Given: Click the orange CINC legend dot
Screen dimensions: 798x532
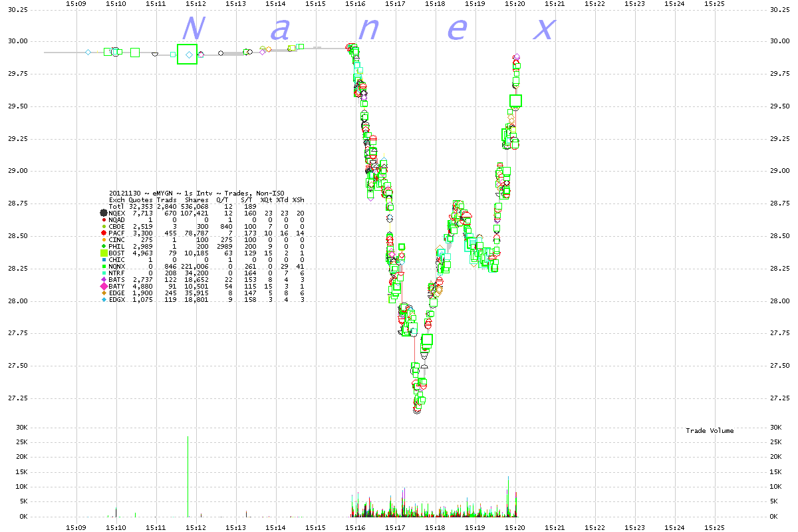Looking at the screenshot, I should (x=103, y=240).
